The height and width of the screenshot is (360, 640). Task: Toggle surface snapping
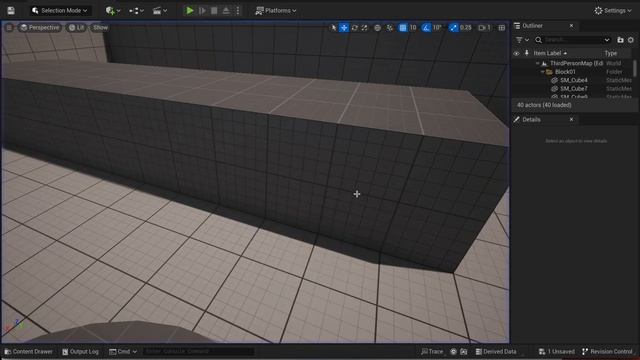(x=390, y=28)
